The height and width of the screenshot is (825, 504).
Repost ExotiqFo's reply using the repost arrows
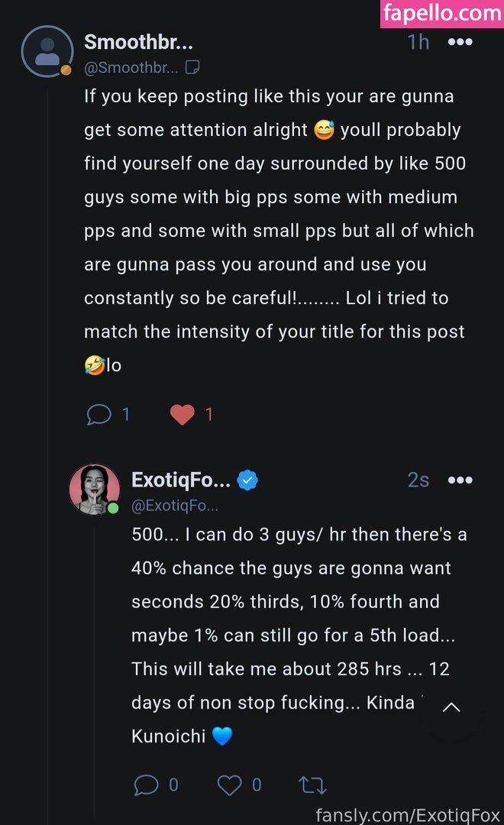pos(313,785)
